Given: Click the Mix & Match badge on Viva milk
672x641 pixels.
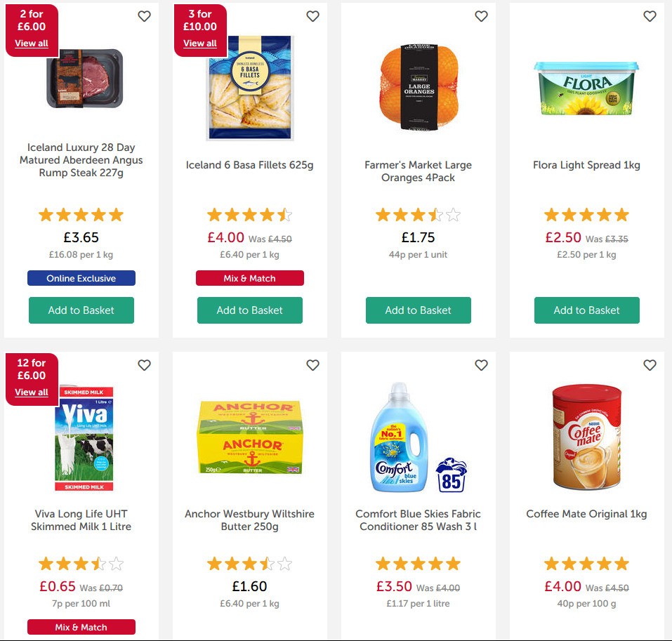Looking at the screenshot, I should click(81, 627).
